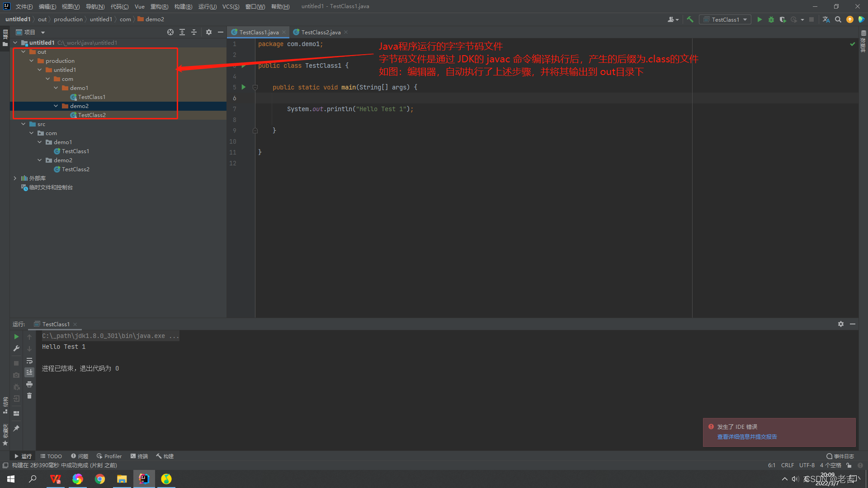Open the TestClass1 run configuration dropdown
Screen dimensions: 868x488
tap(725, 19)
